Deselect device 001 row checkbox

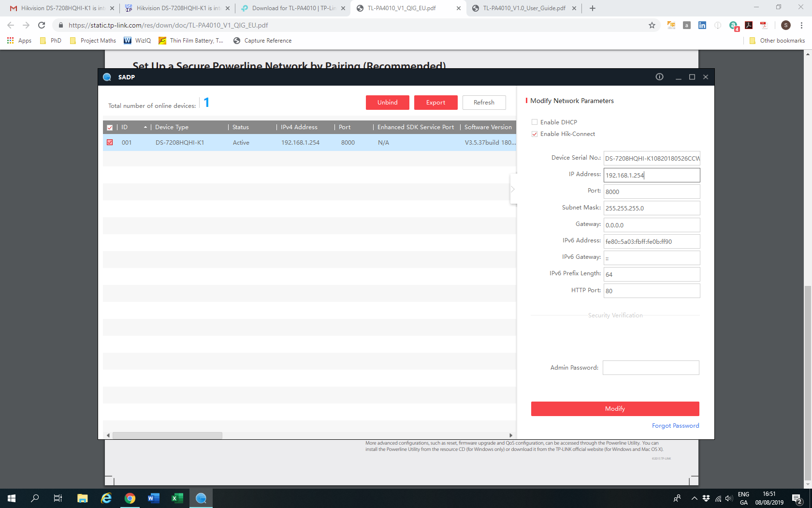click(x=110, y=143)
